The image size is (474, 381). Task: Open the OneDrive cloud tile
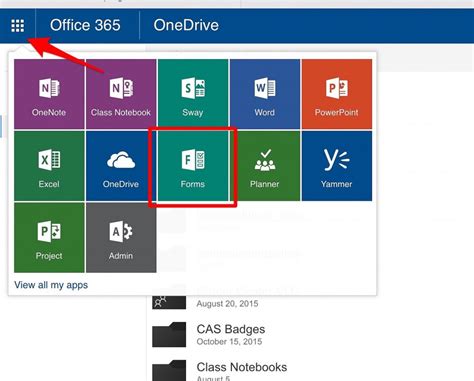tap(121, 166)
